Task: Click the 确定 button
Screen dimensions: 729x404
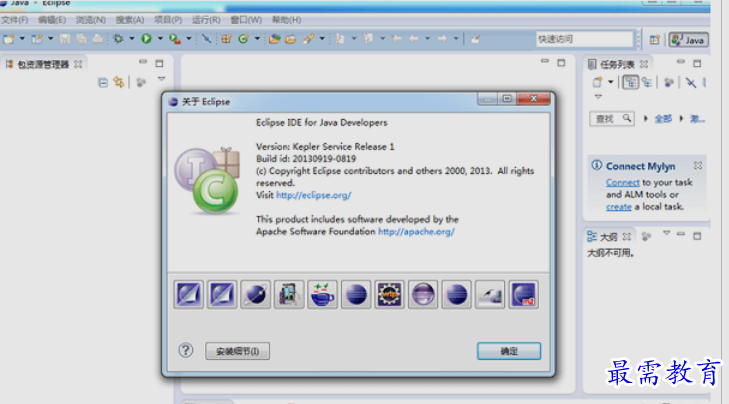Action: [509, 351]
